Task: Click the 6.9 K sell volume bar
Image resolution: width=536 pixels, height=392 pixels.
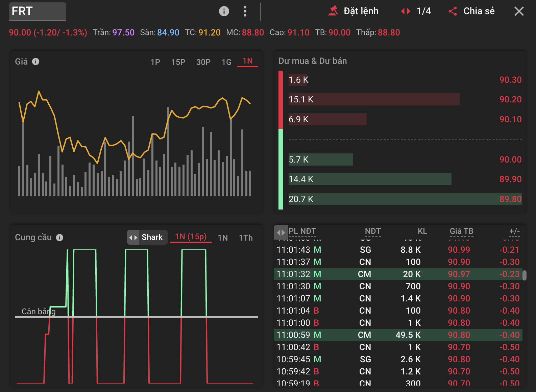Action: [x=327, y=119]
